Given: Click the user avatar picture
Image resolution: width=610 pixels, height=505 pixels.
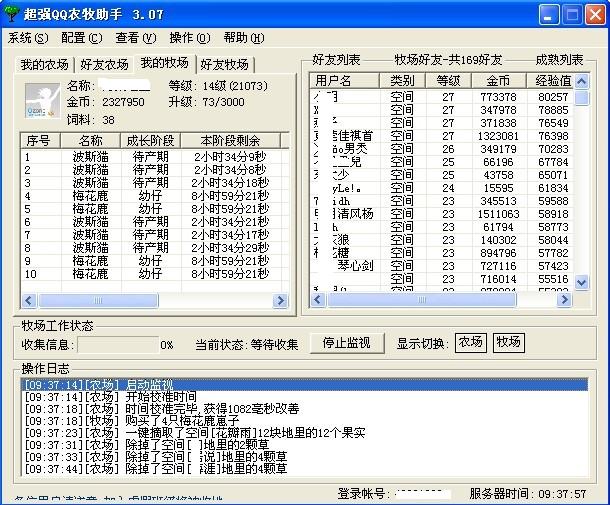Looking at the screenshot, I should click(42, 101).
